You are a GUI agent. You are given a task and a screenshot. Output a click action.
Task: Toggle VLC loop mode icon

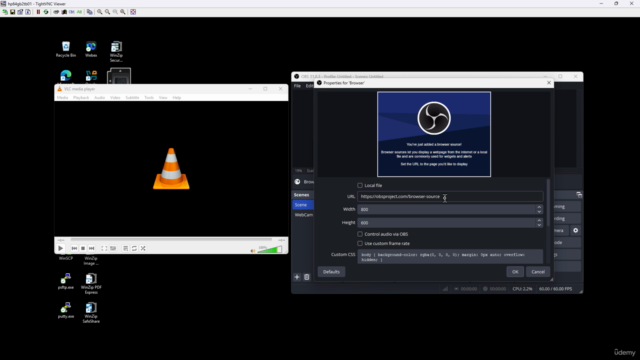[134, 248]
